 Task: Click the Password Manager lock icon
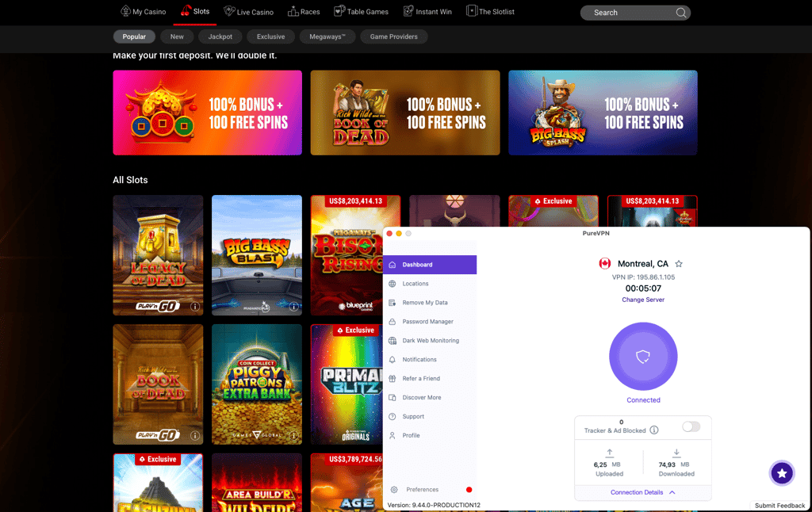[392, 322]
